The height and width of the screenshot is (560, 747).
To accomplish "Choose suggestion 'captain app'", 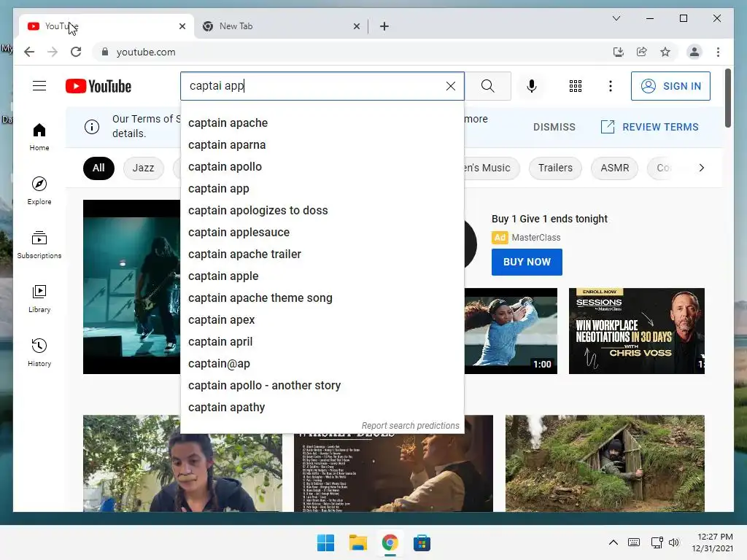I will pyautogui.click(x=322, y=189).
